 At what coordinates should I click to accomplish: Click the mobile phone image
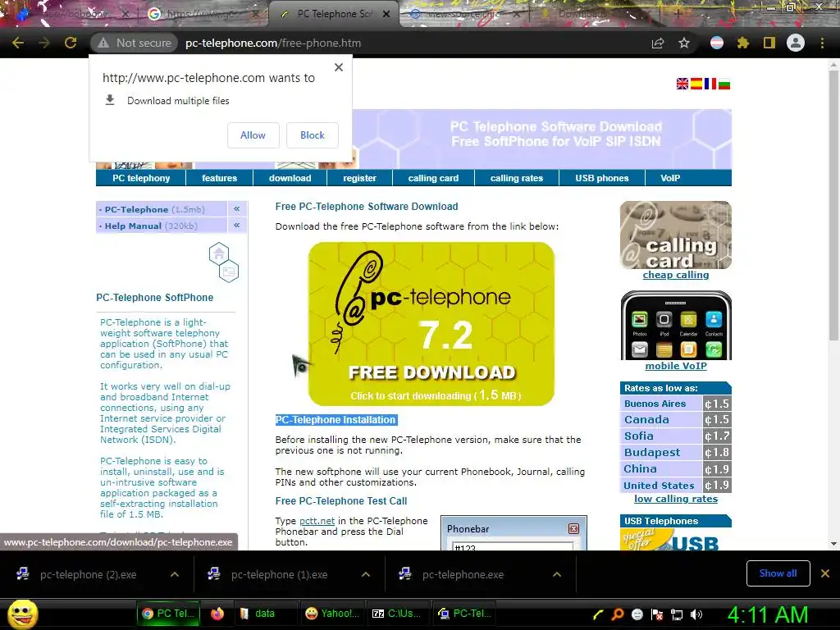click(676, 325)
